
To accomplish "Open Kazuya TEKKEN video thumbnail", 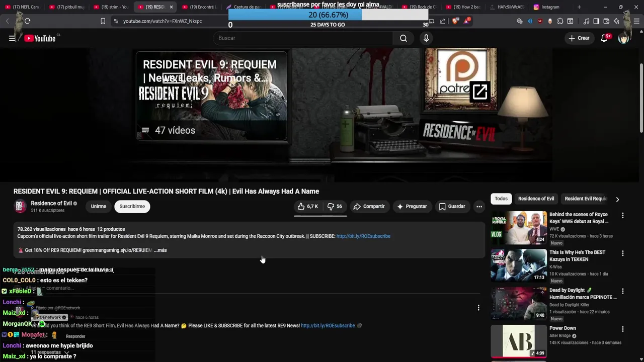I will point(519,265).
